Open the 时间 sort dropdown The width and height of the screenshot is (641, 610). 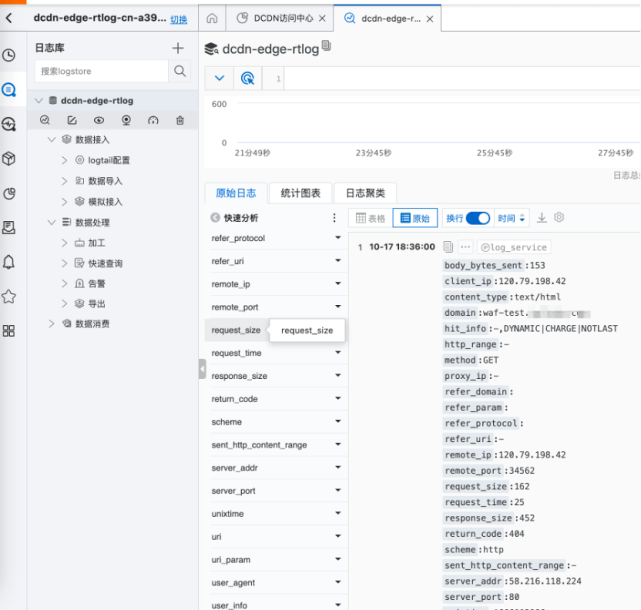[x=512, y=218]
